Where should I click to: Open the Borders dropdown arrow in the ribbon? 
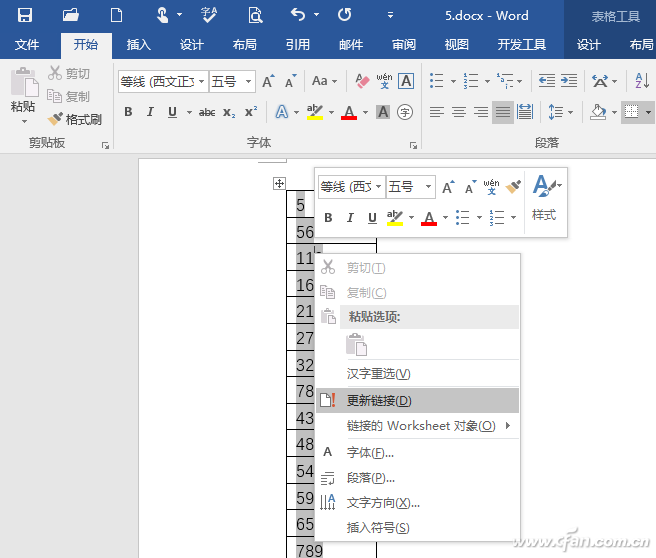click(x=648, y=112)
